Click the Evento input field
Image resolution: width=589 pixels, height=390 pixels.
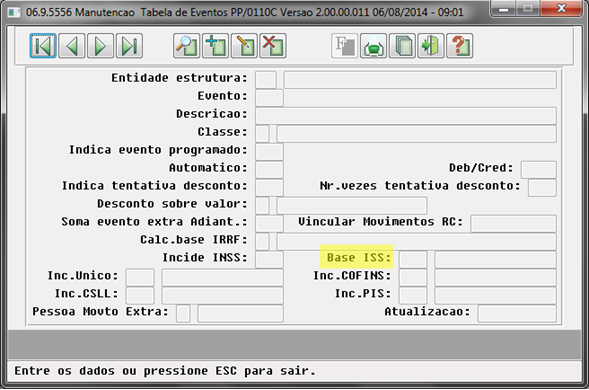coord(269,98)
